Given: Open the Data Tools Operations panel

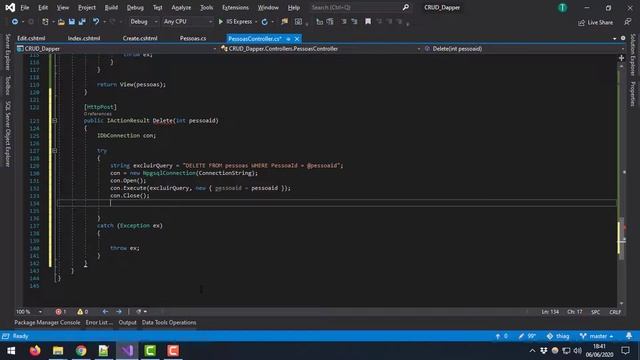Looking at the screenshot, I should click(x=169, y=322).
